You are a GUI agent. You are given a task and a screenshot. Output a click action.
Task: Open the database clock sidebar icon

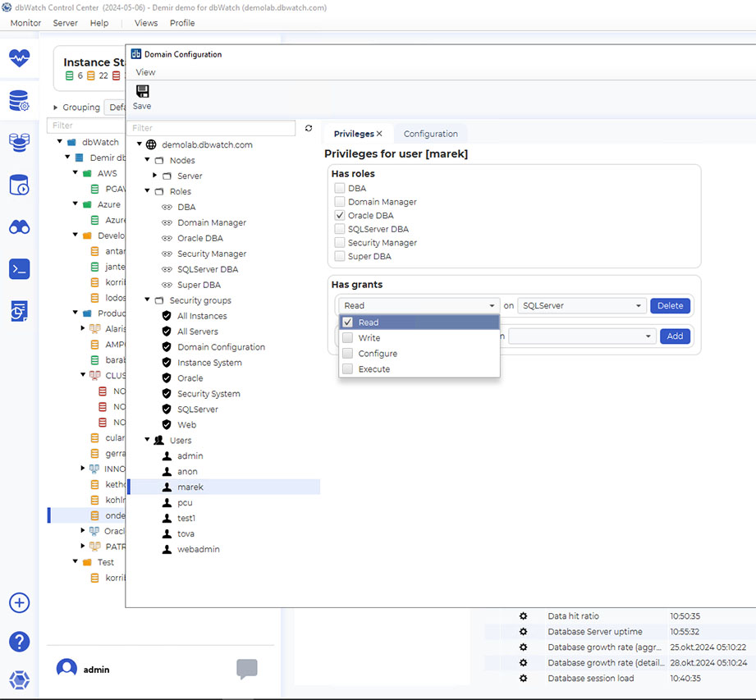point(19,185)
